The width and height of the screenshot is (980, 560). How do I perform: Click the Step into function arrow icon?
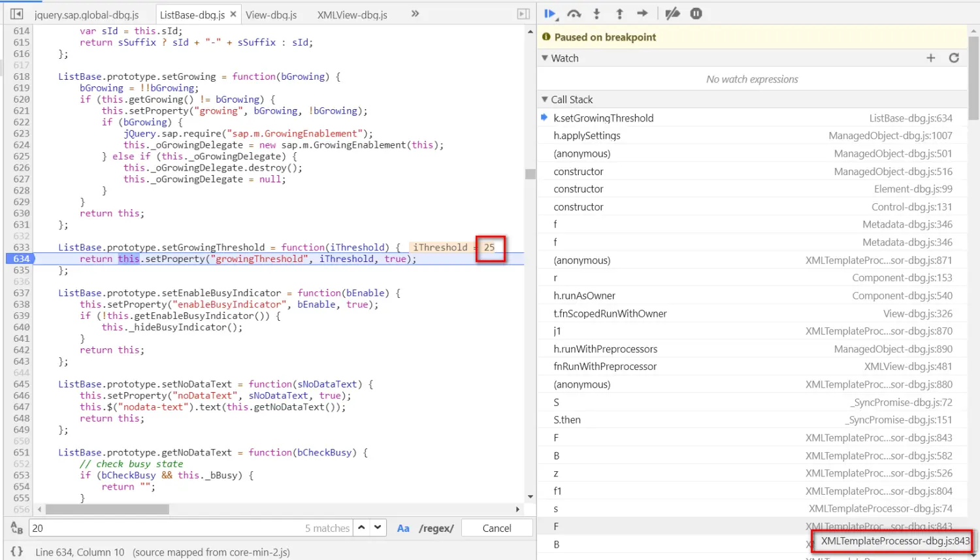point(596,14)
